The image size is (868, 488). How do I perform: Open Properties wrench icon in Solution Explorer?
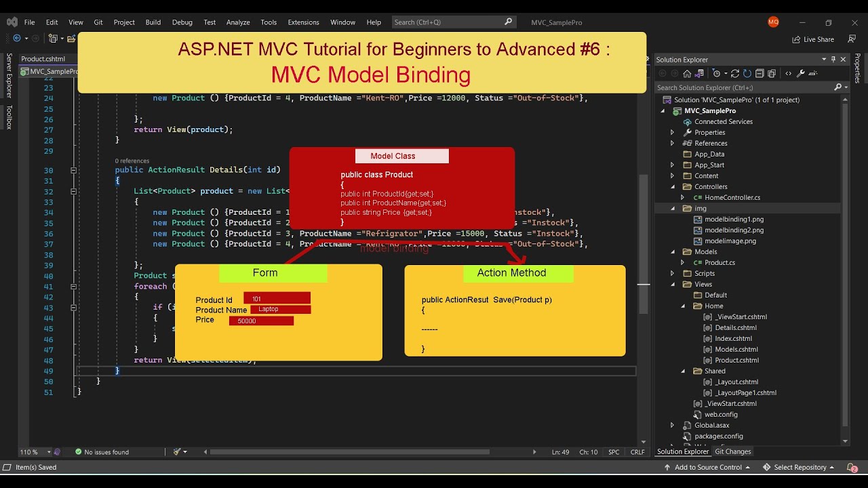pyautogui.click(x=800, y=73)
